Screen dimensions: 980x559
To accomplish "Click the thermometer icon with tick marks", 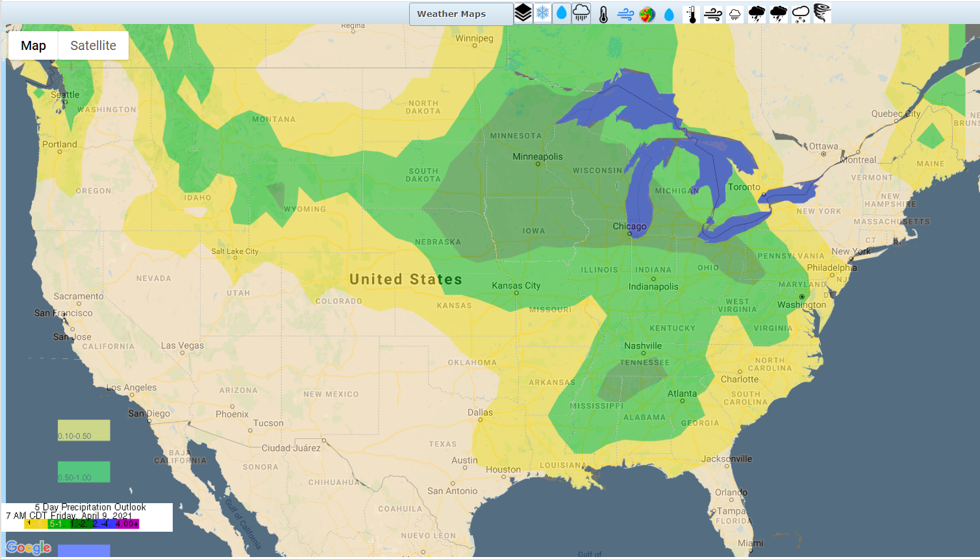I will [x=692, y=14].
